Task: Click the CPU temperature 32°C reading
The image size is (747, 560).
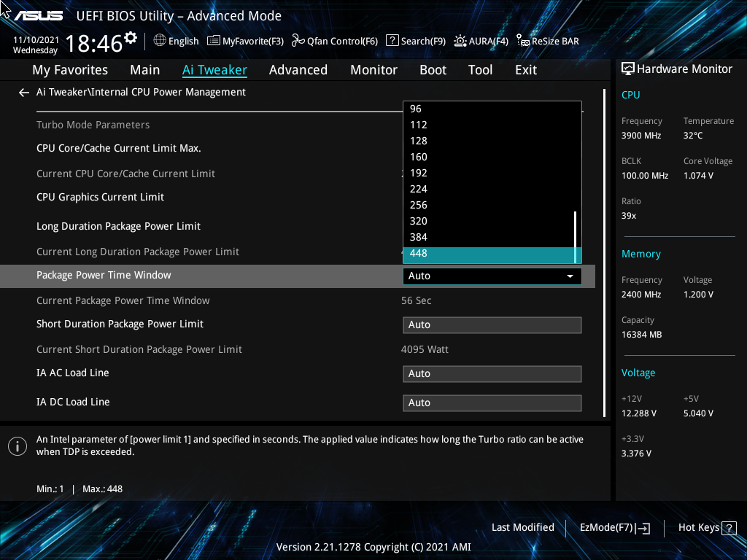Action: (693, 136)
